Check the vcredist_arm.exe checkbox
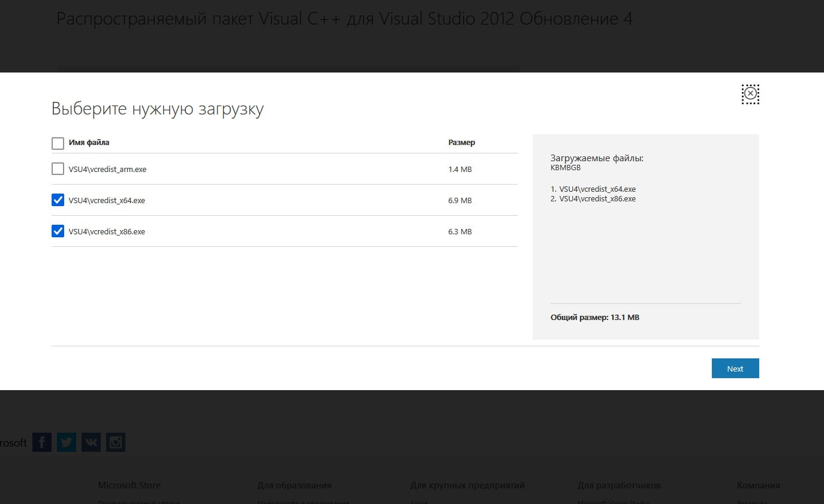Image resolution: width=824 pixels, height=504 pixels. click(x=58, y=169)
